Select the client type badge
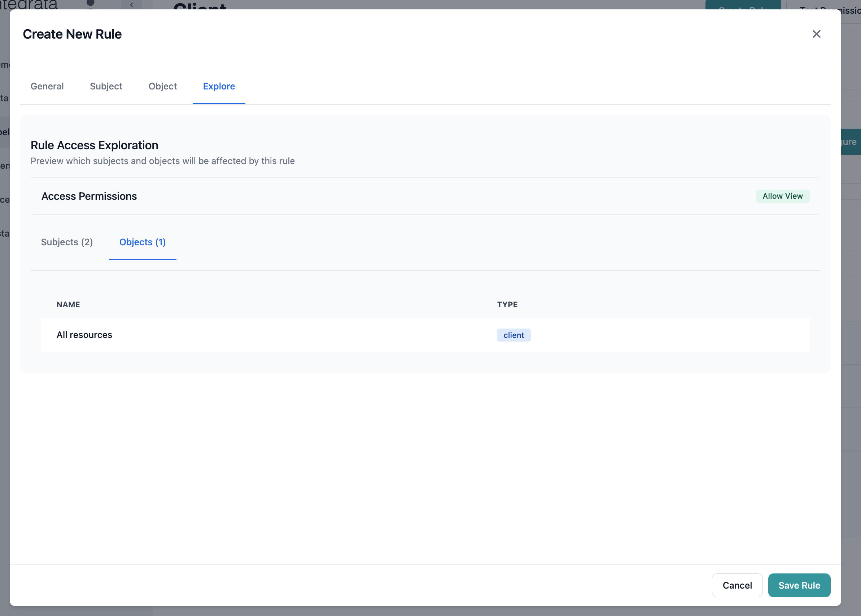861x616 pixels. click(x=513, y=335)
